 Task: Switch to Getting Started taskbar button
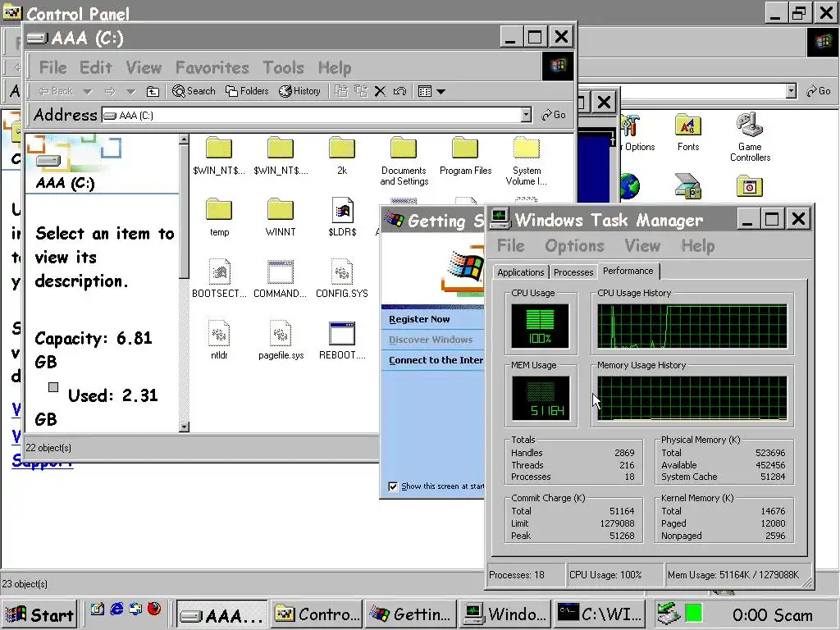pyautogui.click(x=412, y=614)
